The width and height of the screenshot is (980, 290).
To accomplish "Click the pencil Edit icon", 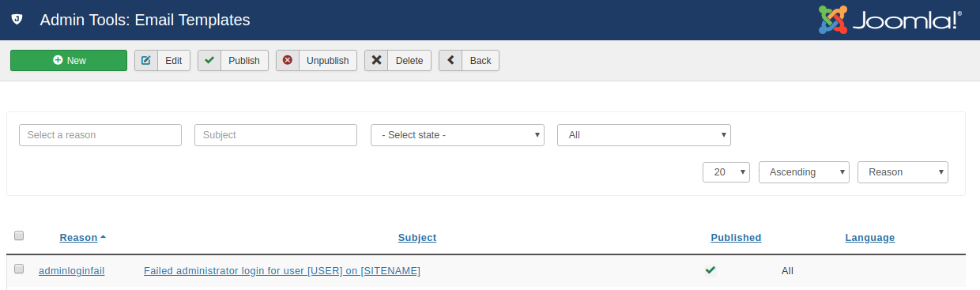I will point(146,60).
